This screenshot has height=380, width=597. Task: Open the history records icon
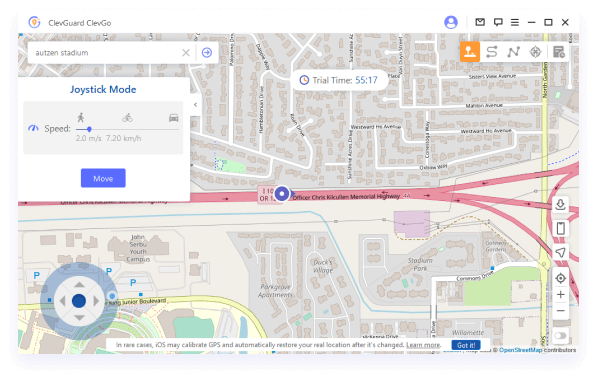point(559,51)
